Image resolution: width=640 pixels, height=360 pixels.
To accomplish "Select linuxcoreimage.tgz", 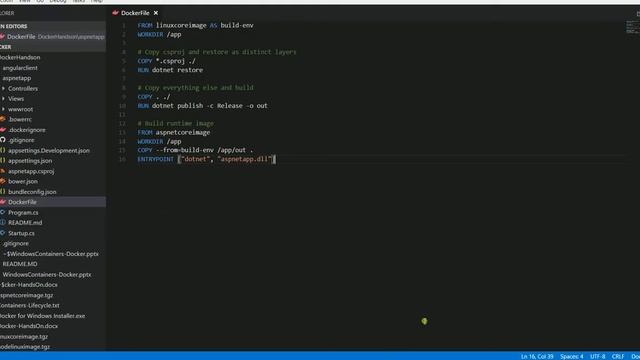I will (24, 336).
